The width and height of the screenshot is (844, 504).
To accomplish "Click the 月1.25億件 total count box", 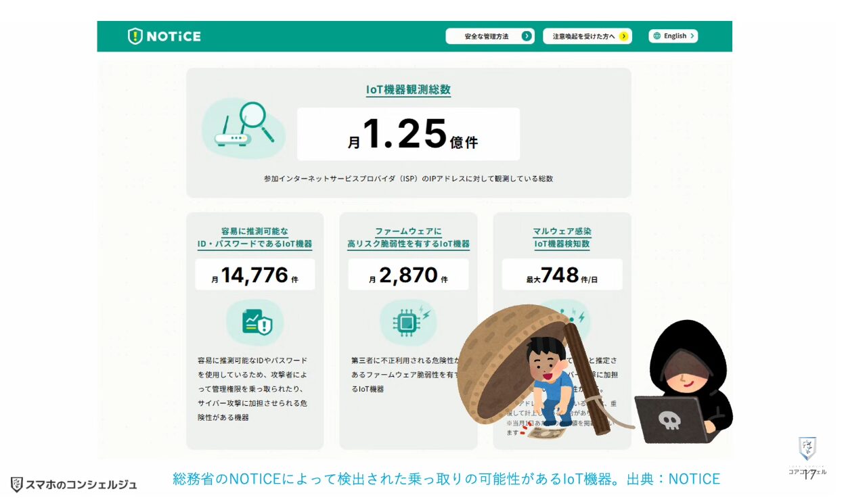I will [408, 134].
